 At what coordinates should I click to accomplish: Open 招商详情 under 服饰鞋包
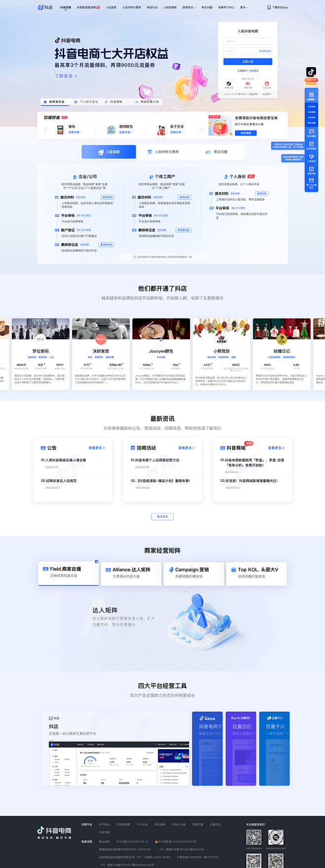(x=125, y=132)
